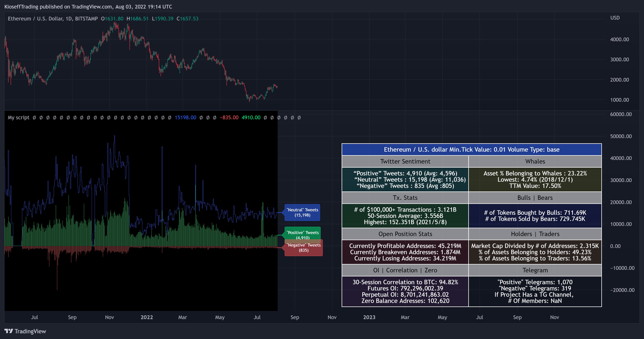
Task: Click 'Perpetual OI: 8,701,241,863.02' text
Action: [405, 295]
